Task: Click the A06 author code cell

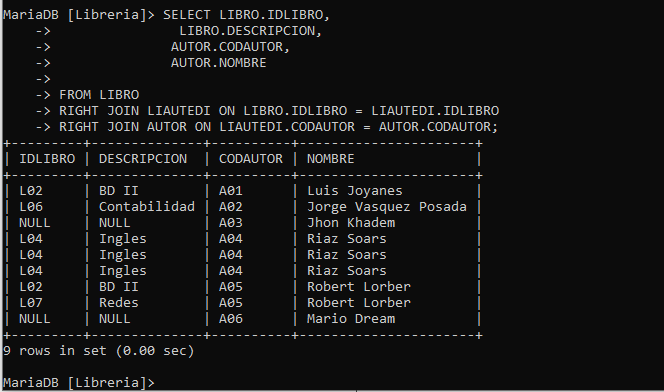Action: tap(230, 319)
